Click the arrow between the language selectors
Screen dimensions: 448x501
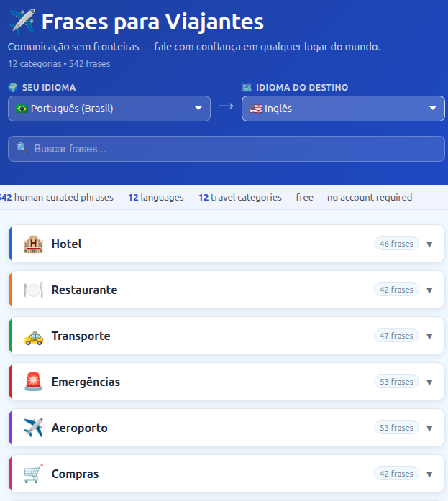[226, 106]
